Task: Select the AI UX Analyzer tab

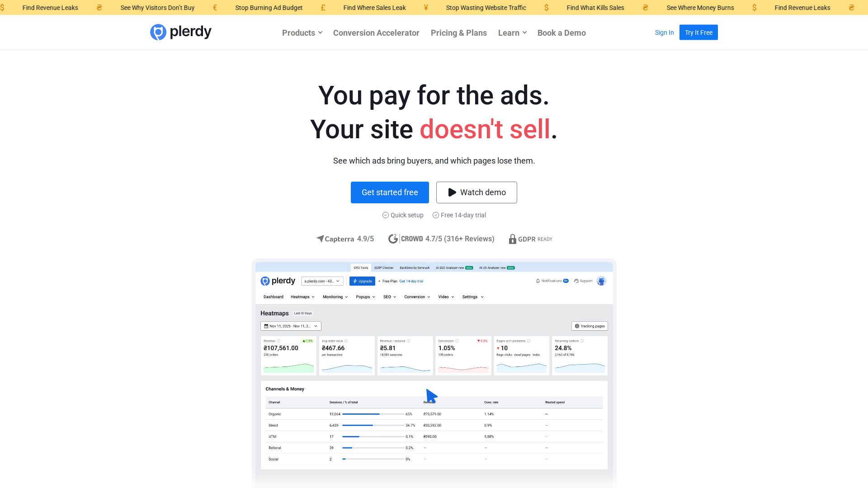Action: [497, 268]
